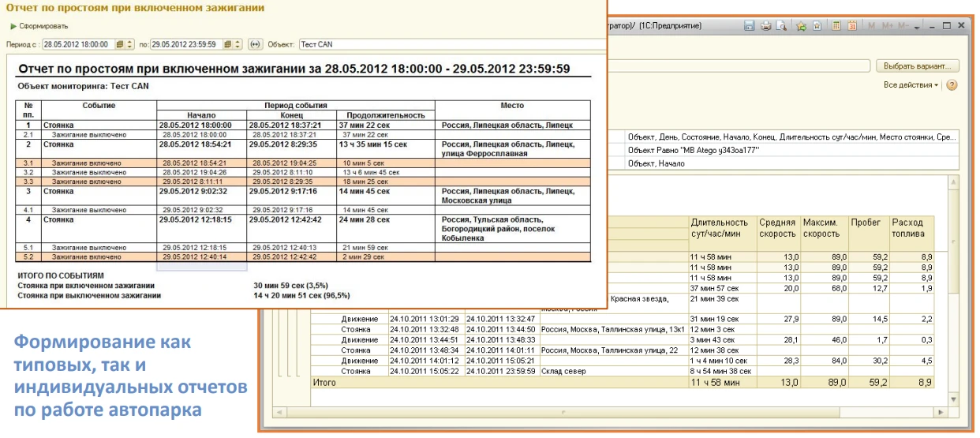The image size is (980, 438).
Task: Open calendar picker for the period end date
Action: tap(226, 45)
